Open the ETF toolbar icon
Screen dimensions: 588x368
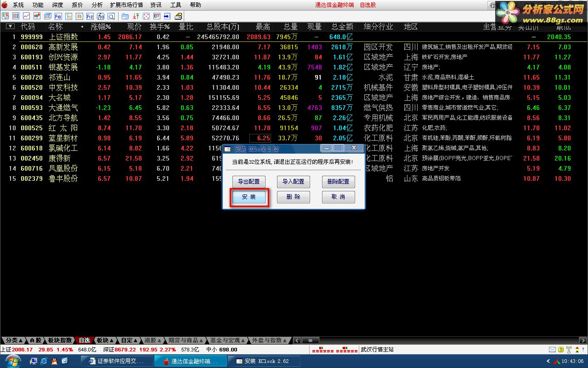tap(157, 16)
